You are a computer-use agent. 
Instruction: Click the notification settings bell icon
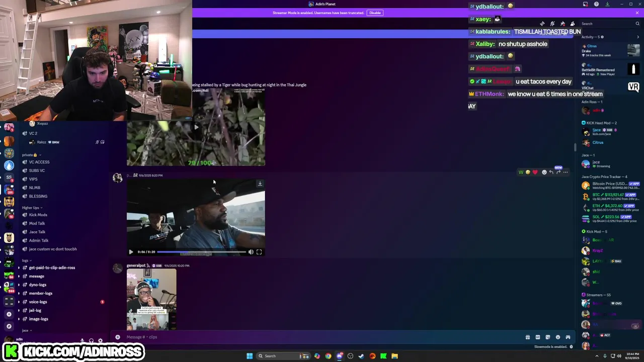click(x=552, y=24)
